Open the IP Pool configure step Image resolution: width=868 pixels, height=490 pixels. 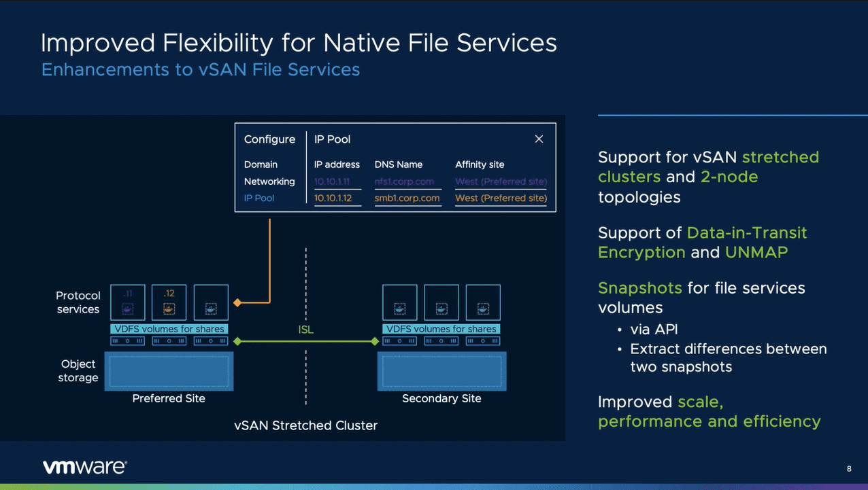[x=260, y=198]
